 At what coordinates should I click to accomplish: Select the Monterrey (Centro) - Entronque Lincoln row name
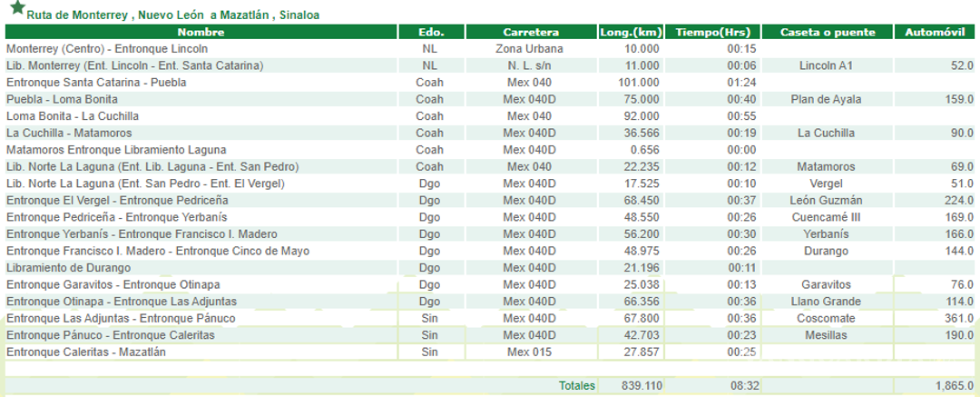coord(107,49)
